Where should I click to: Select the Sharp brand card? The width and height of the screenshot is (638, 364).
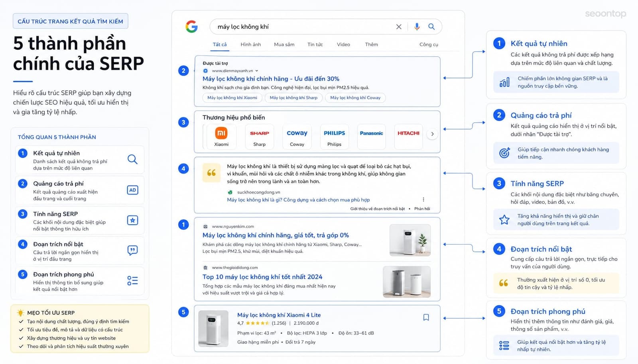(x=260, y=137)
